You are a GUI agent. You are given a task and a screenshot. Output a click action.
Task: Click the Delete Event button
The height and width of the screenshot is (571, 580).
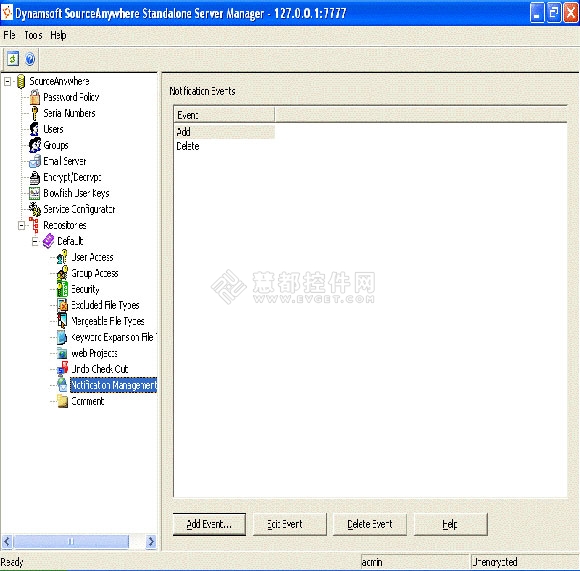coord(370,524)
